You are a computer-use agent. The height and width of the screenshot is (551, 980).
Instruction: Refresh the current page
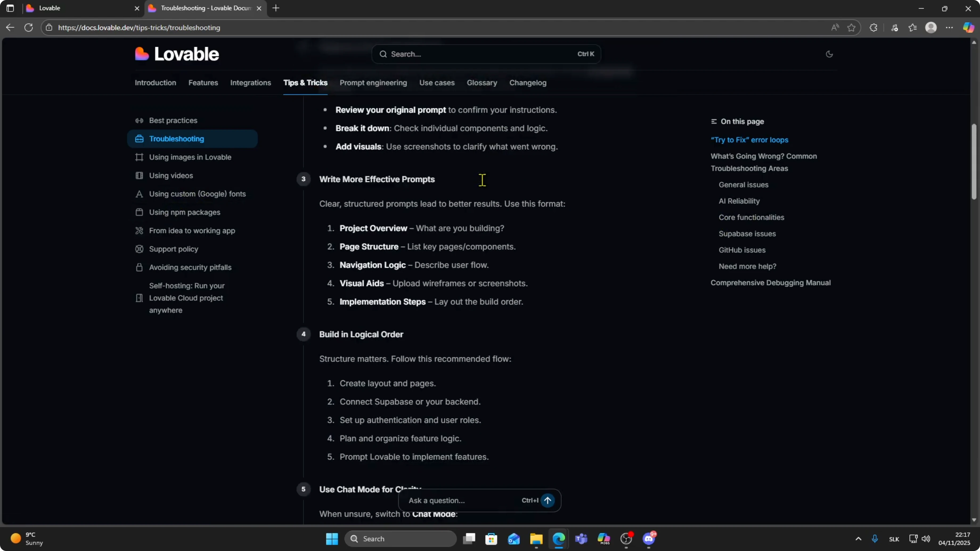28,27
